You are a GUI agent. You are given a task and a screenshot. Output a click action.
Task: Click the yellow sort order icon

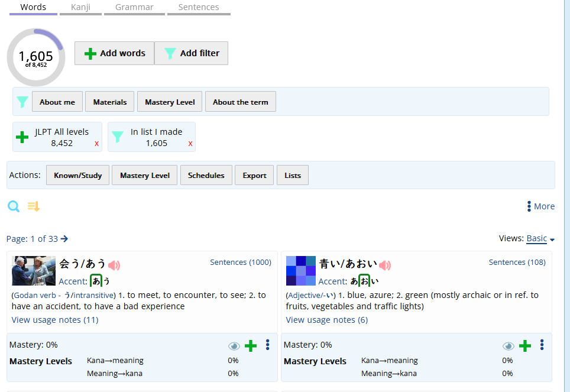pyautogui.click(x=34, y=206)
